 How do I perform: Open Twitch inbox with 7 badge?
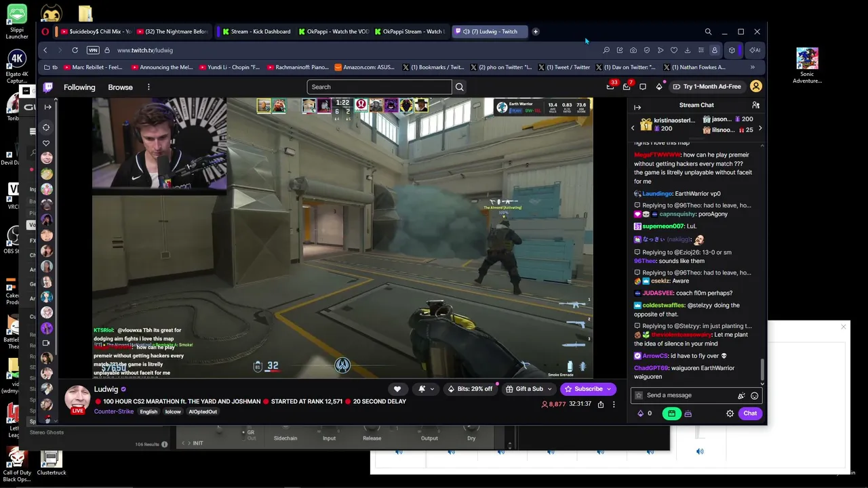click(x=627, y=86)
